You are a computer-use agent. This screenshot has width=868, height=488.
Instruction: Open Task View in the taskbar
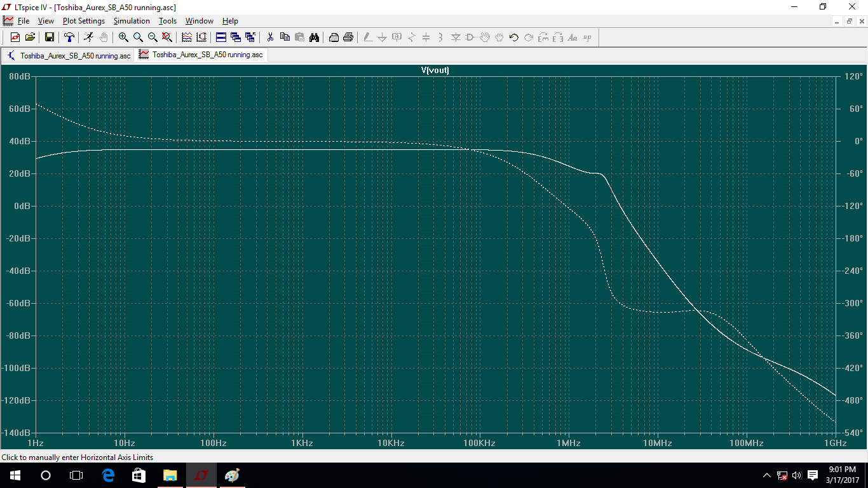coord(76,475)
